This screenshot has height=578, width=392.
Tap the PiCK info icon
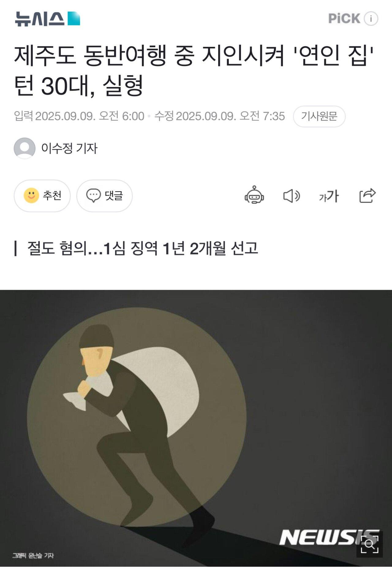[371, 19]
